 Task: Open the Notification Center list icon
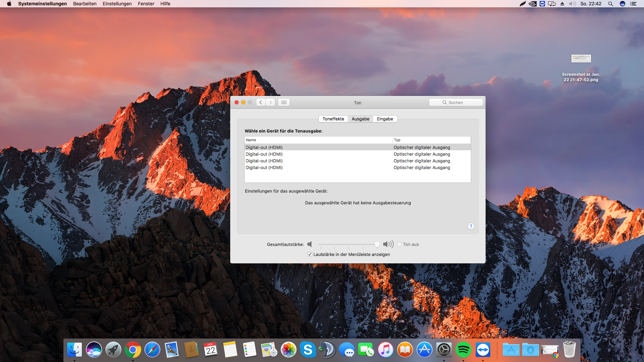633,4
